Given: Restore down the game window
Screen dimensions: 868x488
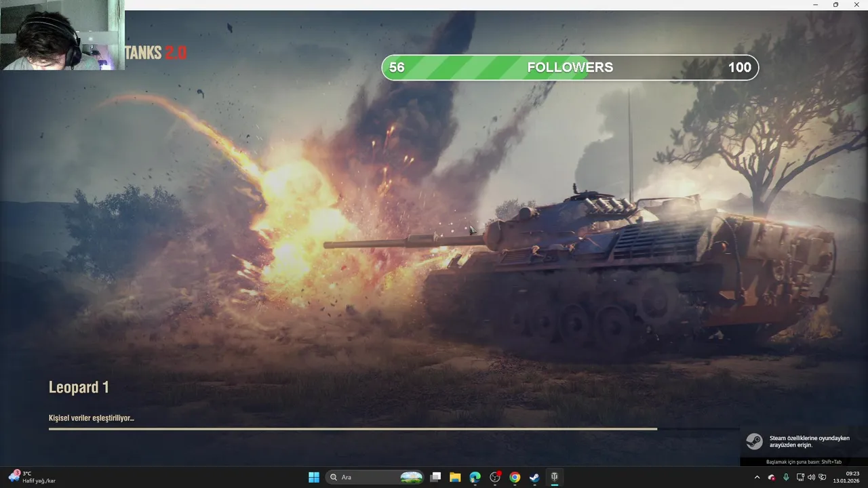Looking at the screenshot, I should tap(835, 5).
